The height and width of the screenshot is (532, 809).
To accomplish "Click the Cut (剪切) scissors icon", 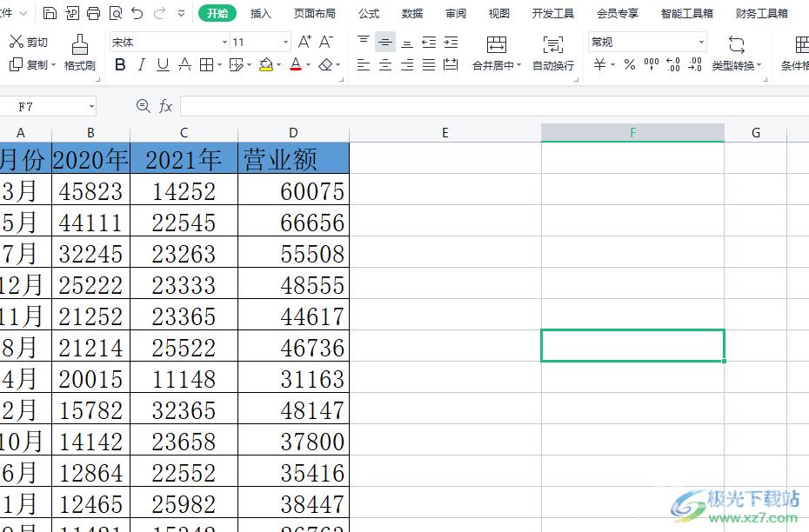I will coord(17,41).
